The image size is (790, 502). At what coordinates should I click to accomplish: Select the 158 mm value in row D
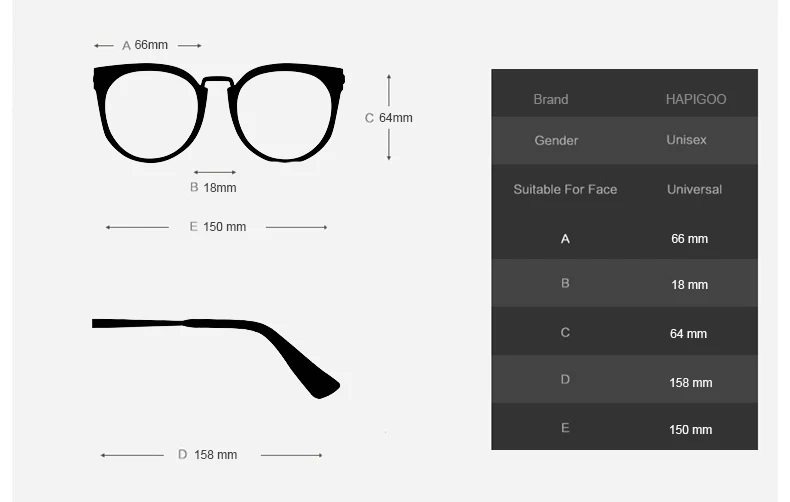point(691,383)
